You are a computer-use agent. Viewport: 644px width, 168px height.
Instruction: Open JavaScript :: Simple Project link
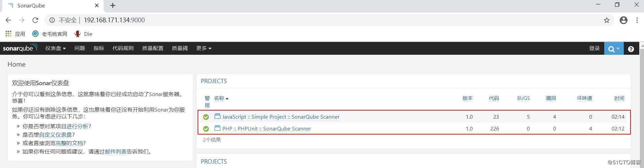pyautogui.click(x=281, y=117)
